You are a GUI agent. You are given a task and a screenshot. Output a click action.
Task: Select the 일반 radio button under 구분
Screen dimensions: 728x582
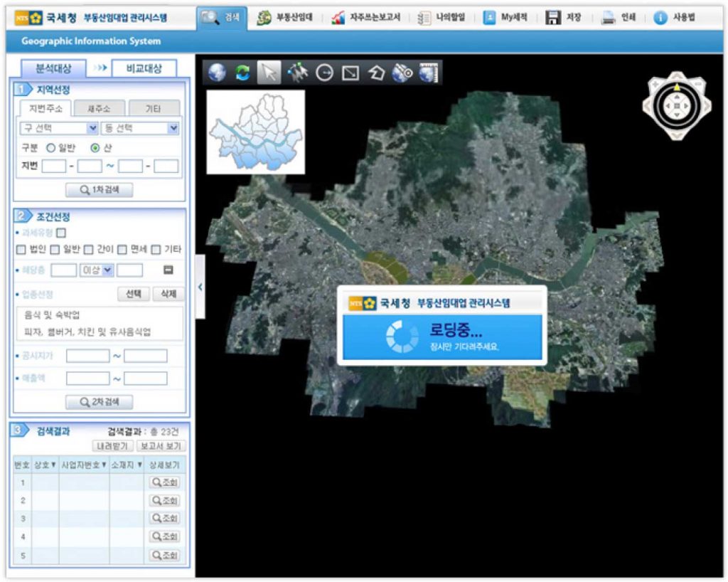point(50,148)
